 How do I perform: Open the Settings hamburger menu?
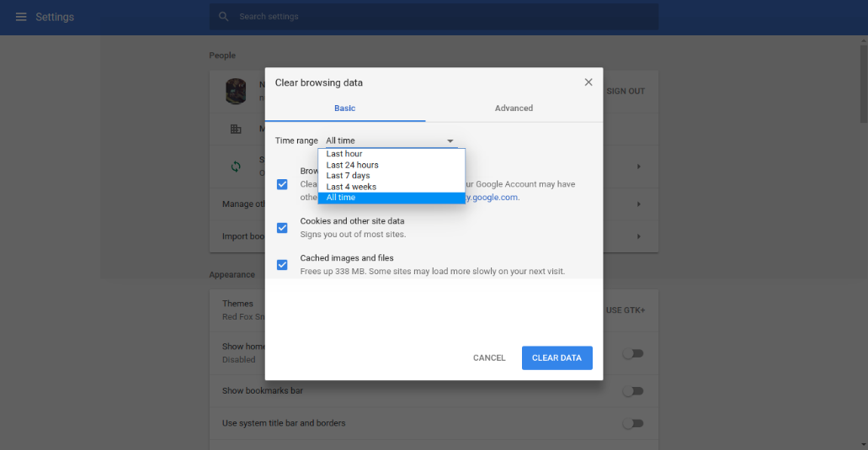21,17
